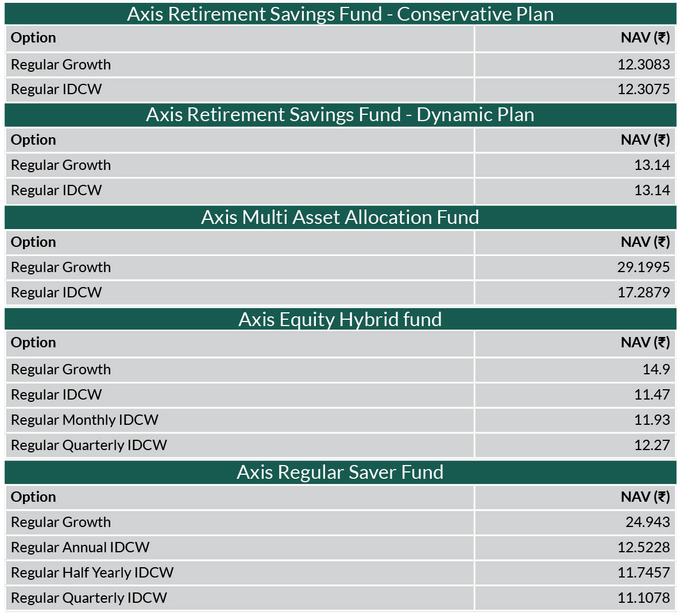Screen dimensions: 680x616
Task: Click the NAV column header under Regular Saver Fund
Action: 646,497
